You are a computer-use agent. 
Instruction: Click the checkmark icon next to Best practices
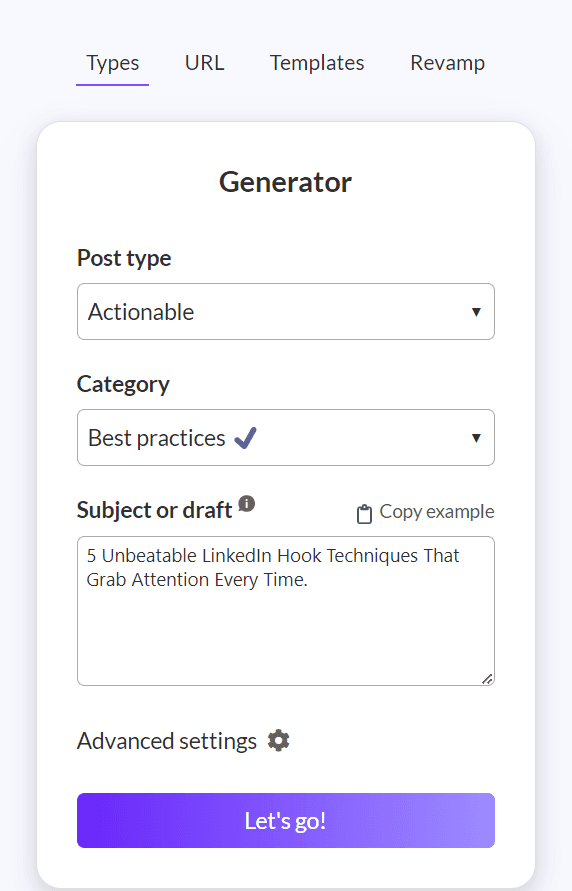(x=246, y=438)
